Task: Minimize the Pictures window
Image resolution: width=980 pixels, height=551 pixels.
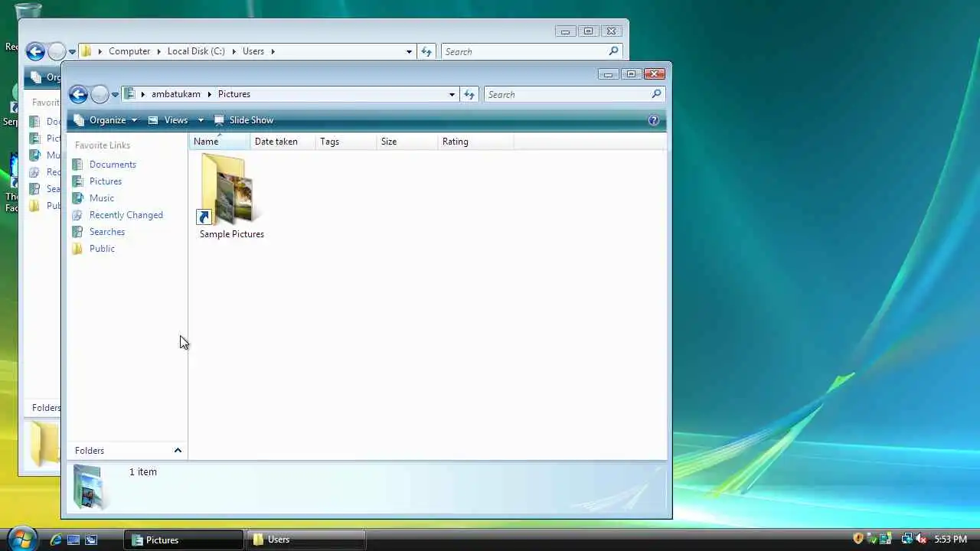Action: [608, 74]
